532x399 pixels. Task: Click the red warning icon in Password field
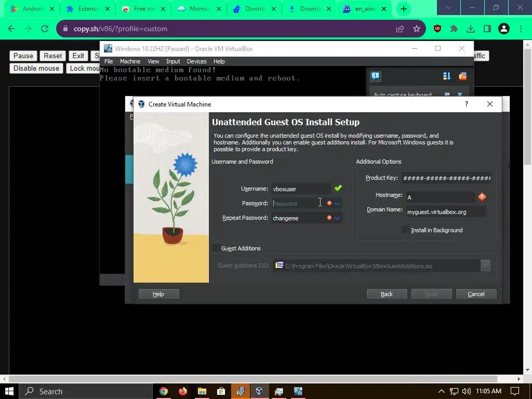click(329, 203)
